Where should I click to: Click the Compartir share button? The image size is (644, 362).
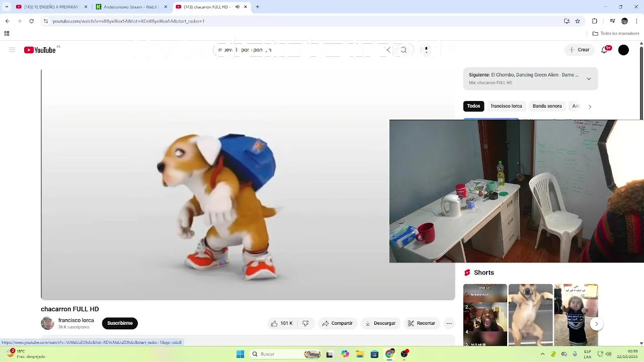pos(337,323)
